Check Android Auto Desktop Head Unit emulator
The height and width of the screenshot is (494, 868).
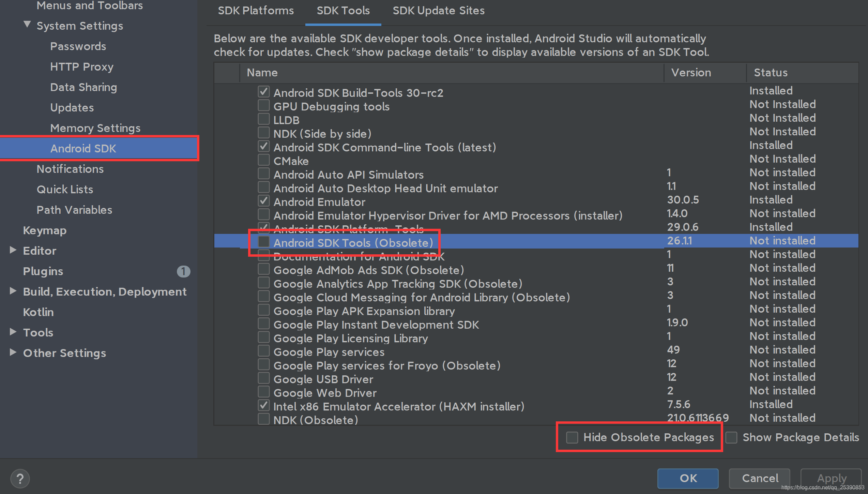pos(264,187)
